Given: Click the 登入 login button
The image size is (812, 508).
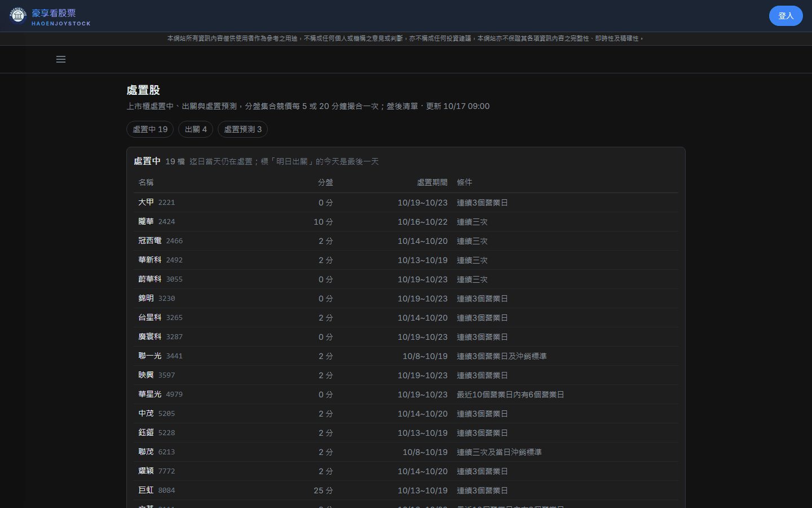Looking at the screenshot, I should [x=785, y=16].
